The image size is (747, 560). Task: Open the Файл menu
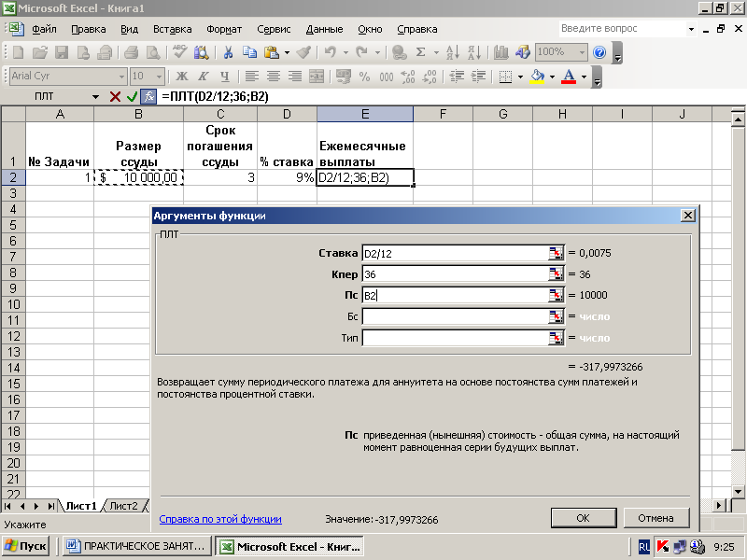click(x=44, y=29)
